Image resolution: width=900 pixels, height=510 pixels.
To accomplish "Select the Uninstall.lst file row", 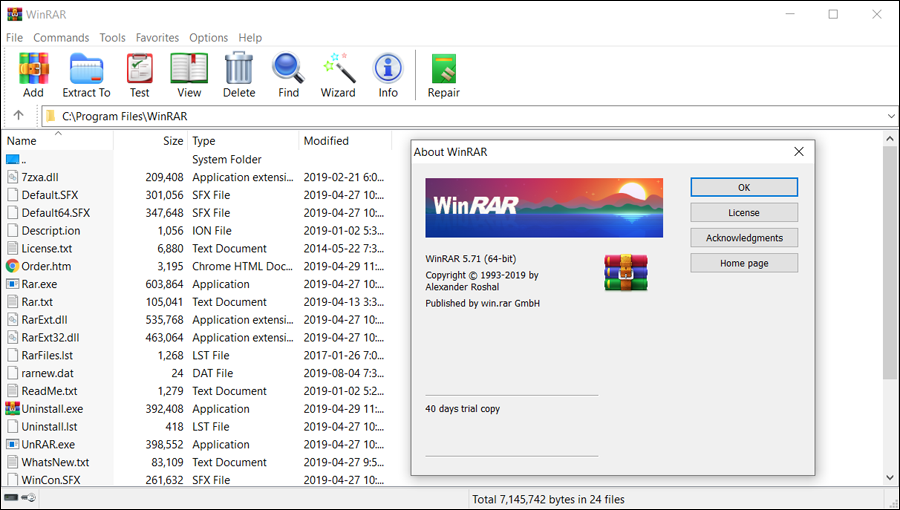I will click(195, 426).
